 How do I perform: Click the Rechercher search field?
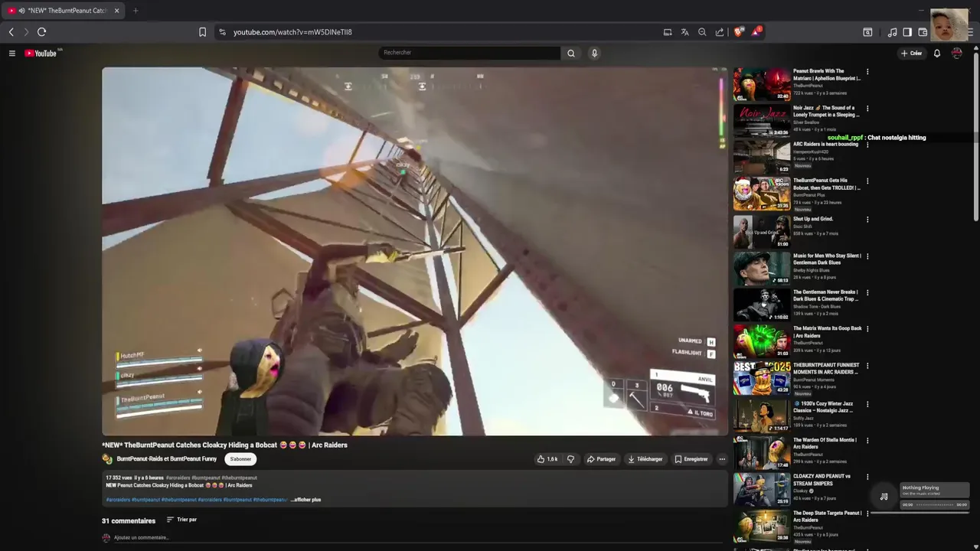point(469,53)
